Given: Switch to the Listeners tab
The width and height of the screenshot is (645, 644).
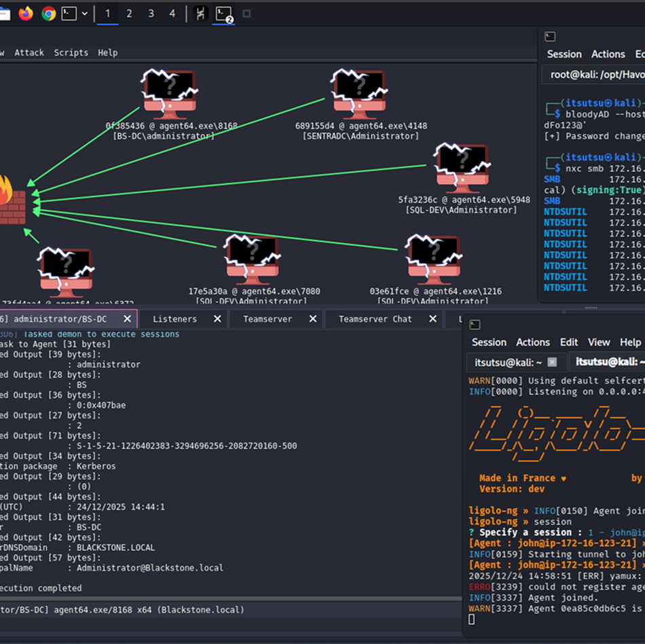Looking at the screenshot, I should pos(174,319).
